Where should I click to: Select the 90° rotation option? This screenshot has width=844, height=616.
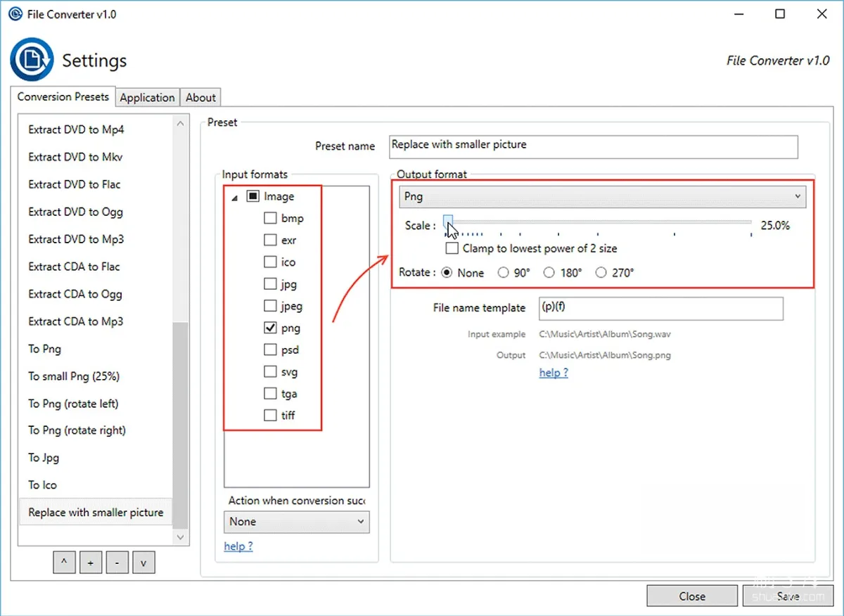tap(504, 273)
